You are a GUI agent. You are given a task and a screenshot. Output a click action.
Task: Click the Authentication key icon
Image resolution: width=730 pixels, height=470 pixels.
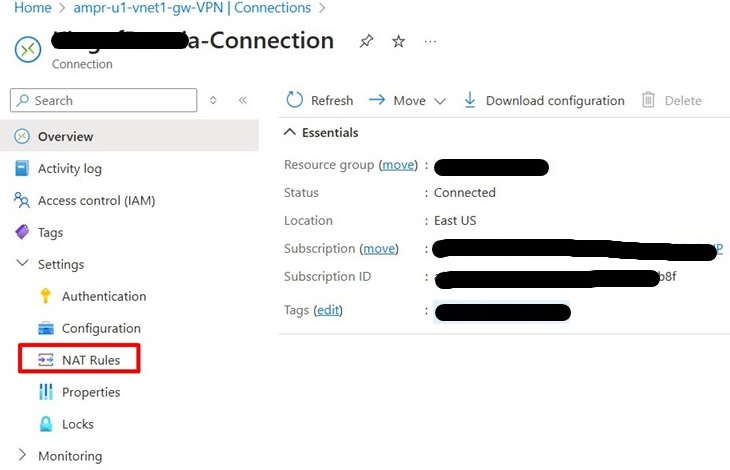(46, 296)
